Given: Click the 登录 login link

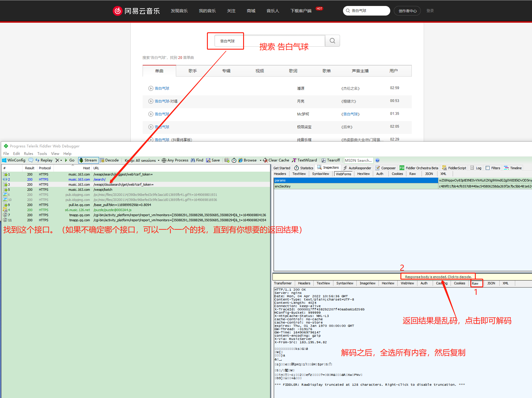Looking at the screenshot, I should (x=430, y=11).
